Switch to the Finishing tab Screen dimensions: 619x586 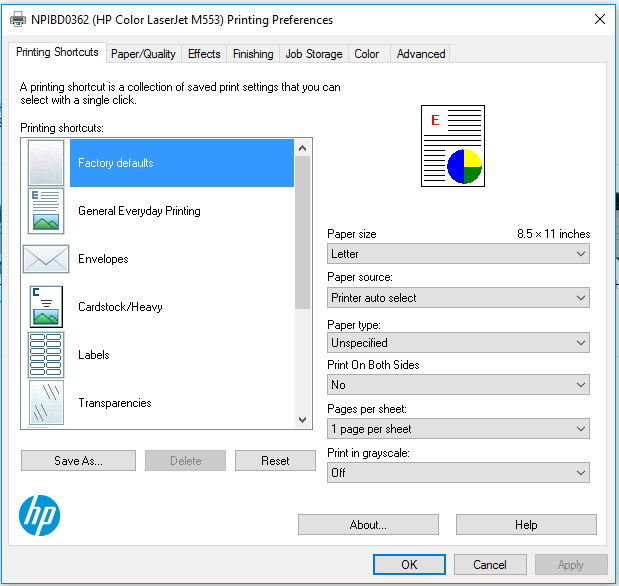coord(253,54)
